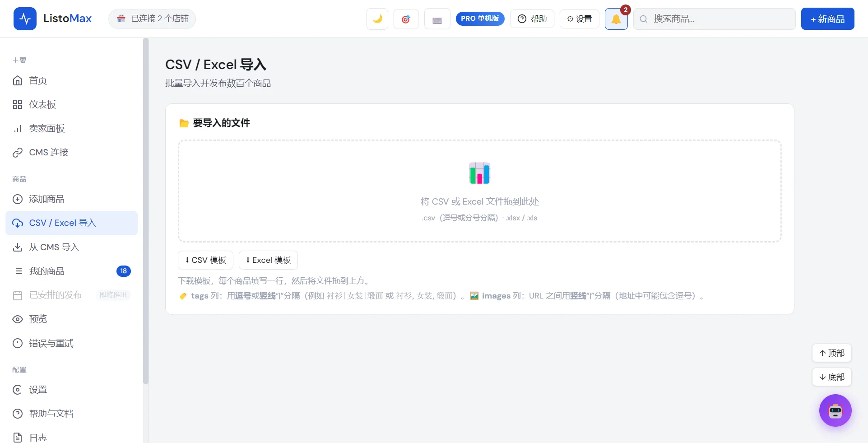The image size is (868, 443).
Task: Open the chatbot assistant robot icon
Action: [836, 410]
